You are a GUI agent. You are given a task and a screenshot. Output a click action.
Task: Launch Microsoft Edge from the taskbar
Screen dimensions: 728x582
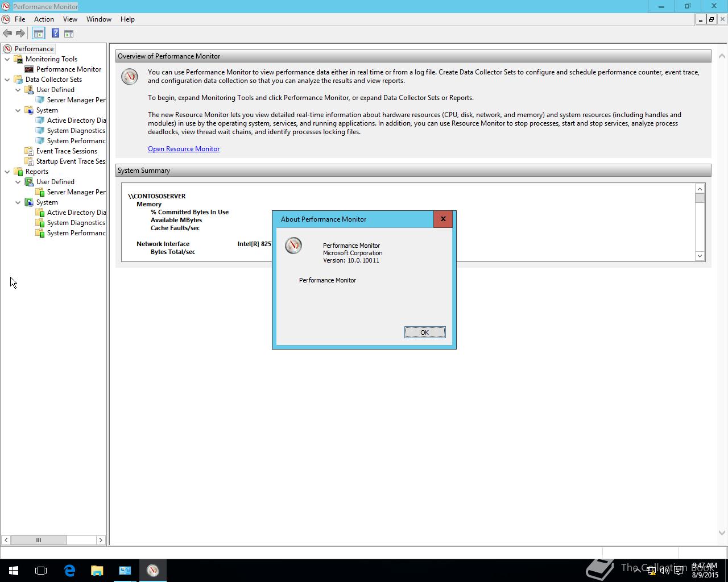pos(69,571)
